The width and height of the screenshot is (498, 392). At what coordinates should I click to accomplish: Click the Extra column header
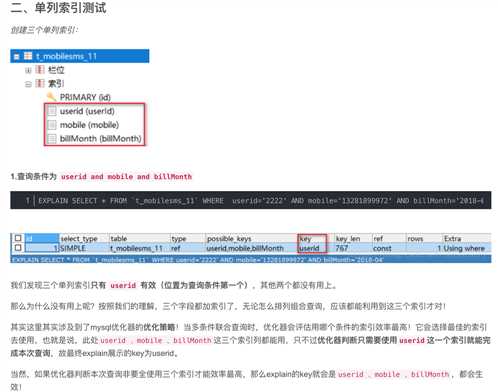click(x=466, y=238)
